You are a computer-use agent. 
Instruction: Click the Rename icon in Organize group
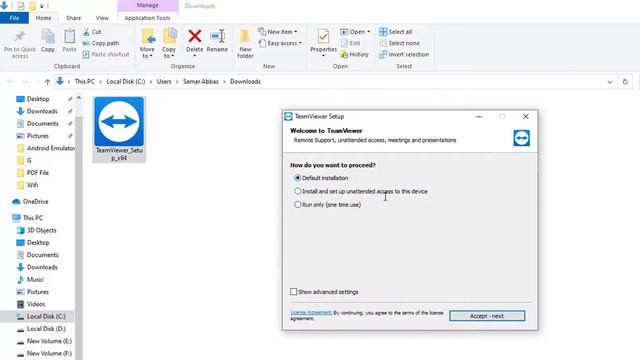(x=217, y=36)
